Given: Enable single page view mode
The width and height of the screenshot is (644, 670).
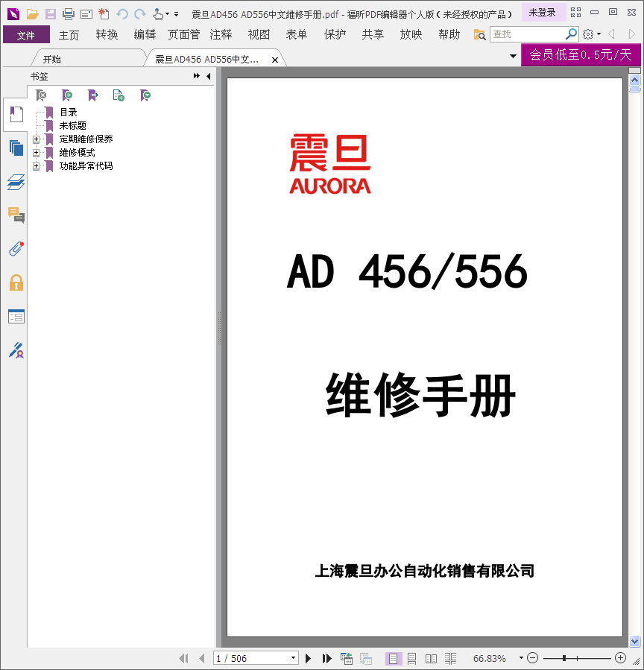Looking at the screenshot, I should 393,659.
